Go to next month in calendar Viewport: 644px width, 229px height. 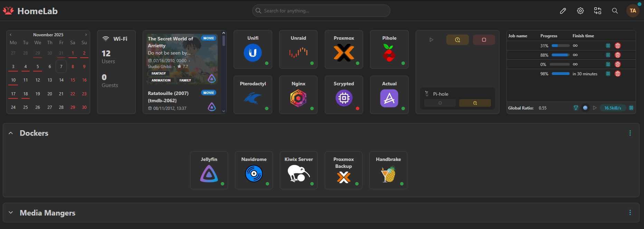86,35
